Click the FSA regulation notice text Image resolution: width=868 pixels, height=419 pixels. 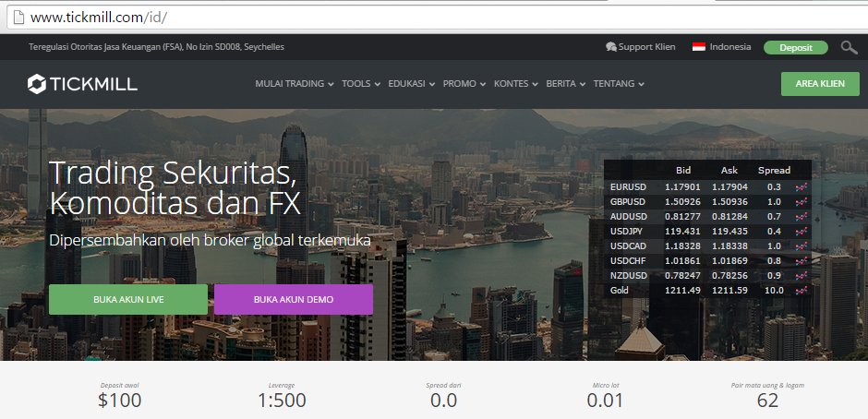pyautogui.click(x=156, y=47)
